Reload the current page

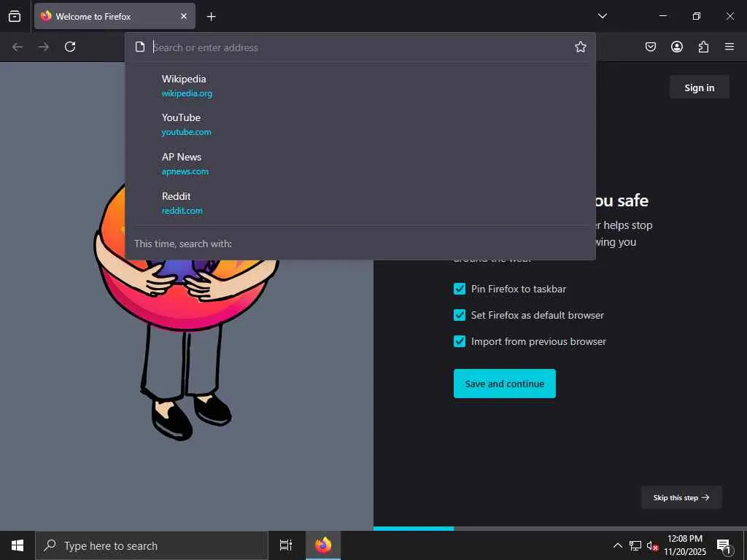coord(70,47)
